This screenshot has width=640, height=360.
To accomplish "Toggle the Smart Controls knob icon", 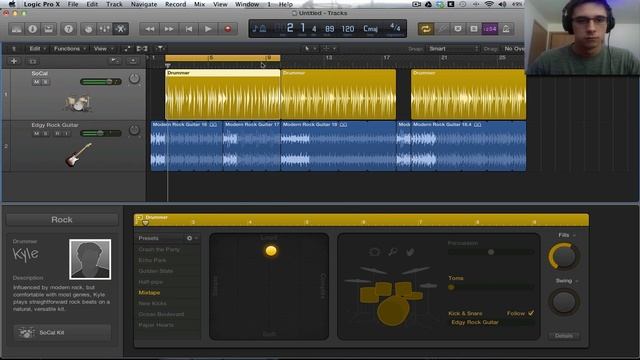I will 88,29.
